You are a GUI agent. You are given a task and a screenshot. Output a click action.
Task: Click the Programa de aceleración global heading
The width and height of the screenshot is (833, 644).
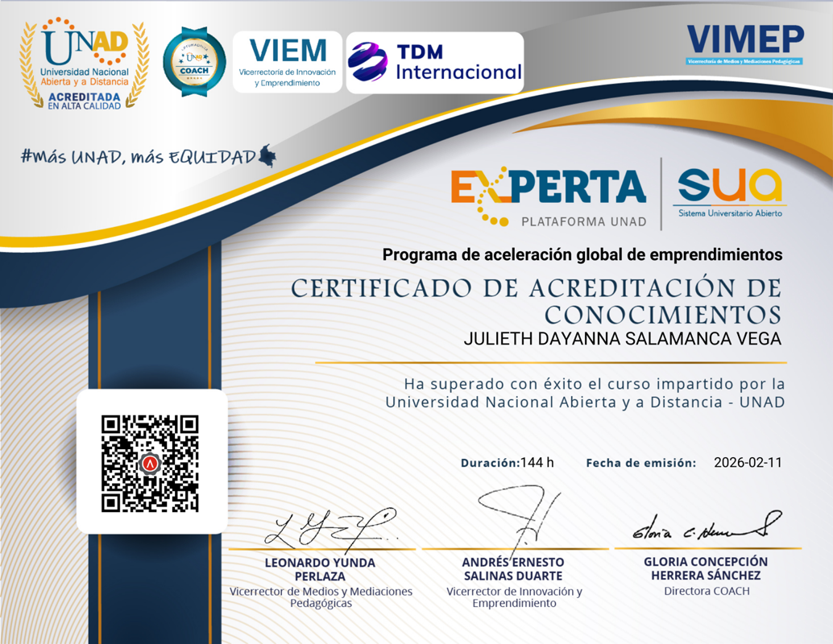pyautogui.click(x=582, y=255)
